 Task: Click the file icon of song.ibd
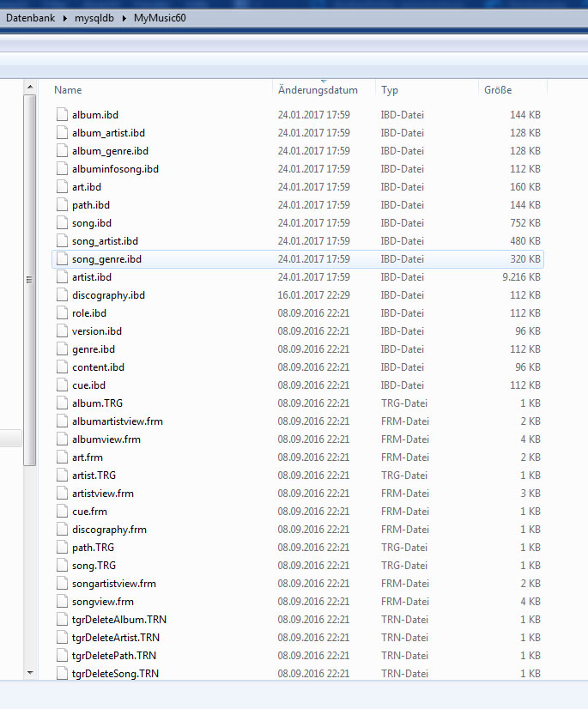click(62, 223)
